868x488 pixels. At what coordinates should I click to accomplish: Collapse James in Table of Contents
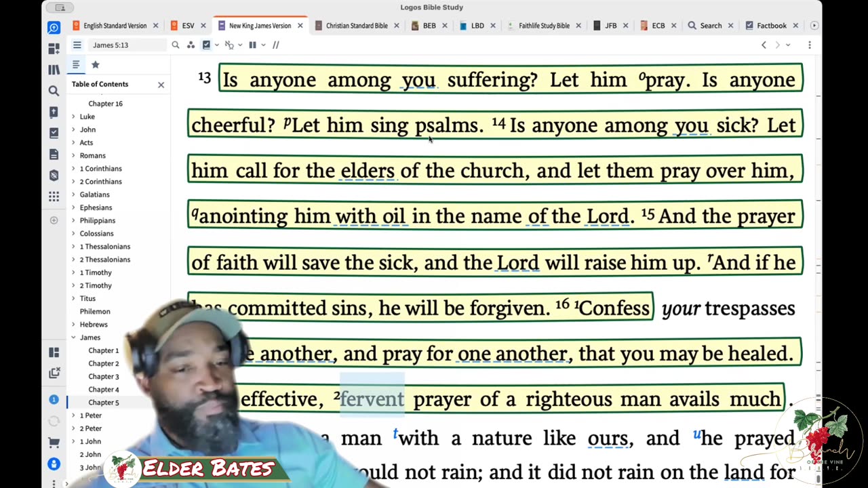click(73, 338)
